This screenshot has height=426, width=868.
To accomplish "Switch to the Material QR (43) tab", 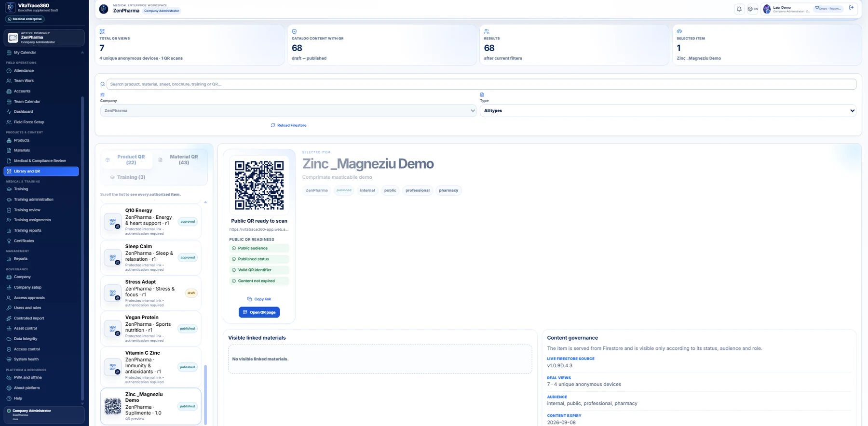I will point(179,160).
